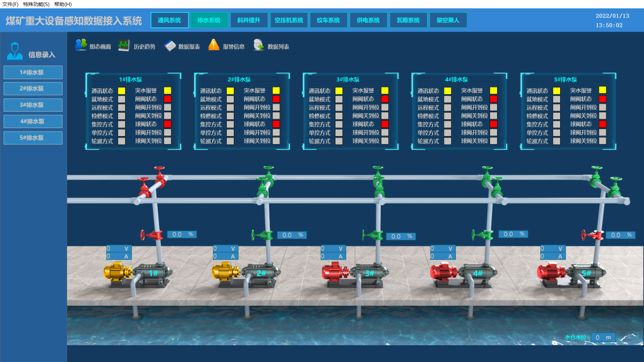
Task: Open the 历史趋势 history trend chart icon
Action: pos(124,46)
